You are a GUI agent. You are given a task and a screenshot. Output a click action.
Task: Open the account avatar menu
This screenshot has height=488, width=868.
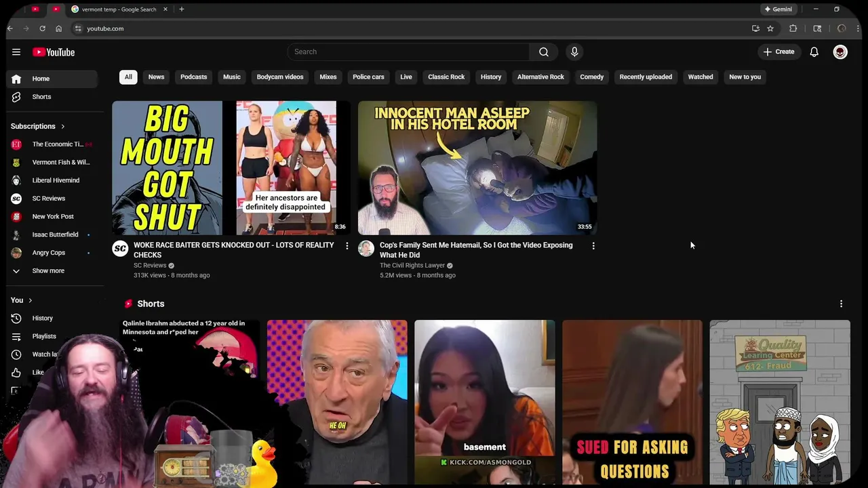point(840,52)
